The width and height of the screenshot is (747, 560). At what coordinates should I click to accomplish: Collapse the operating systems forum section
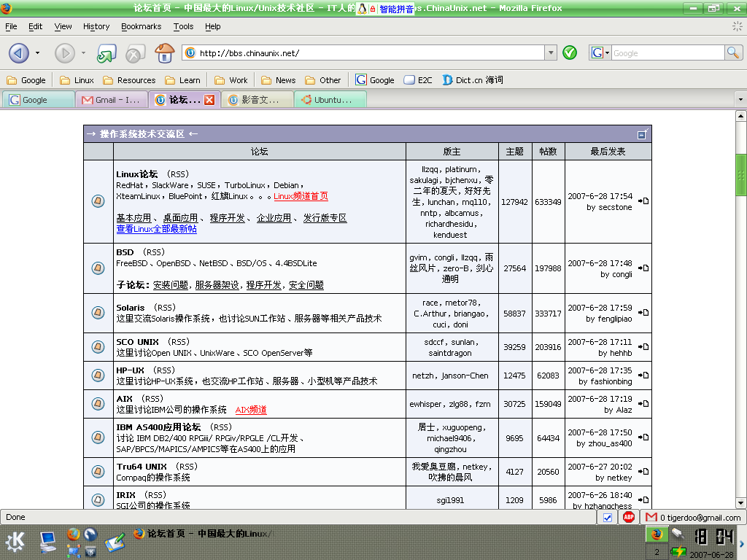(642, 134)
